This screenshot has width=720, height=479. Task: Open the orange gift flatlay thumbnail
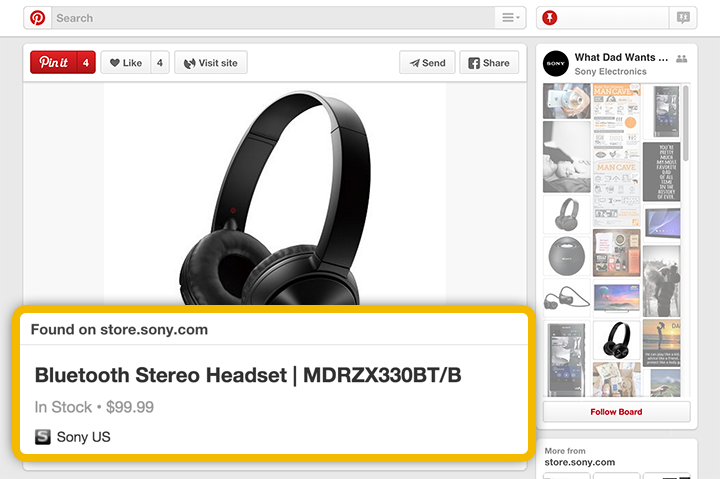click(616, 253)
